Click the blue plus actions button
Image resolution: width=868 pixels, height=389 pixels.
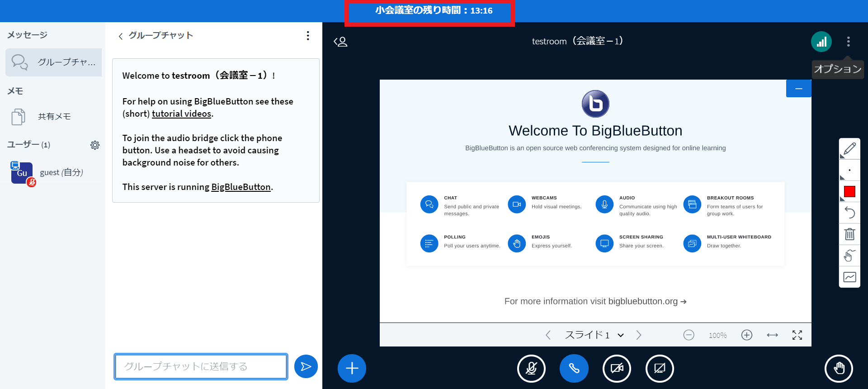pyautogui.click(x=352, y=368)
